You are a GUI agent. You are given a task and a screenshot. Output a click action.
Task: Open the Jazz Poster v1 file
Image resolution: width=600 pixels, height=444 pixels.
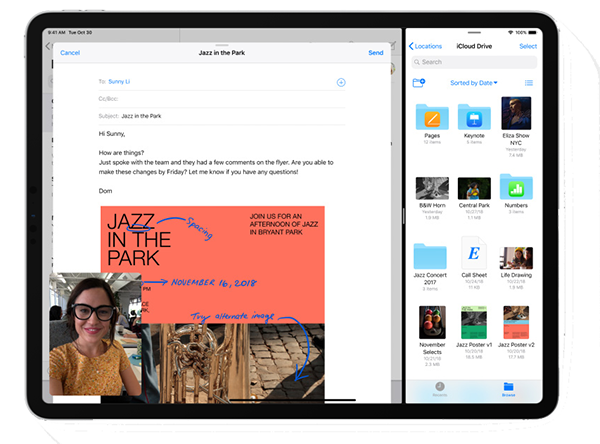click(474, 322)
